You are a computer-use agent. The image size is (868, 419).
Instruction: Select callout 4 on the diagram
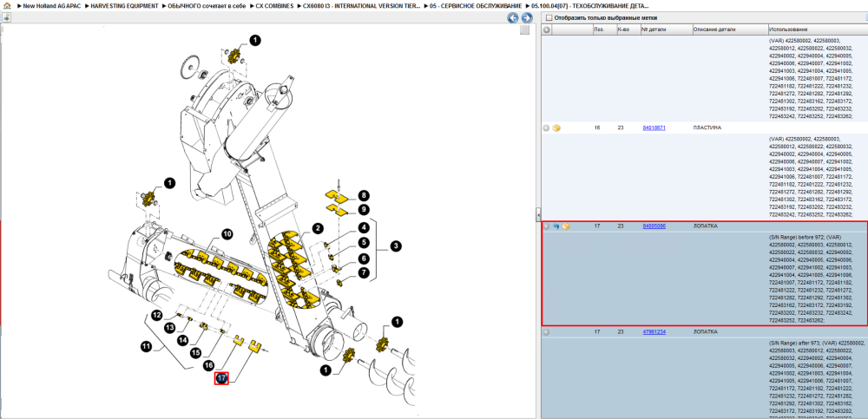tap(363, 227)
